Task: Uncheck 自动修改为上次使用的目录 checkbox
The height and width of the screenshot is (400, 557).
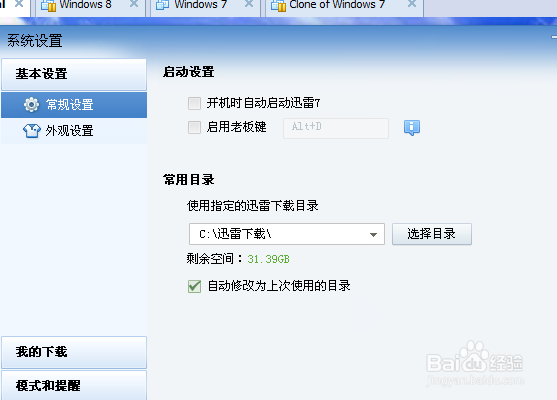Action: pos(194,286)
